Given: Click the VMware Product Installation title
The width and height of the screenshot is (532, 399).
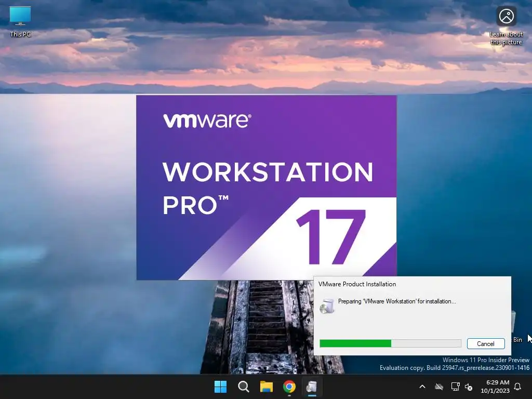Looking at the screenshot, I should click(x=357, y=284).
